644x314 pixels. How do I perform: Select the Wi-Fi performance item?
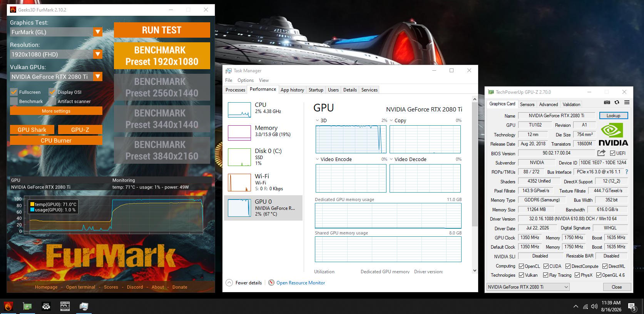(263, 182)
